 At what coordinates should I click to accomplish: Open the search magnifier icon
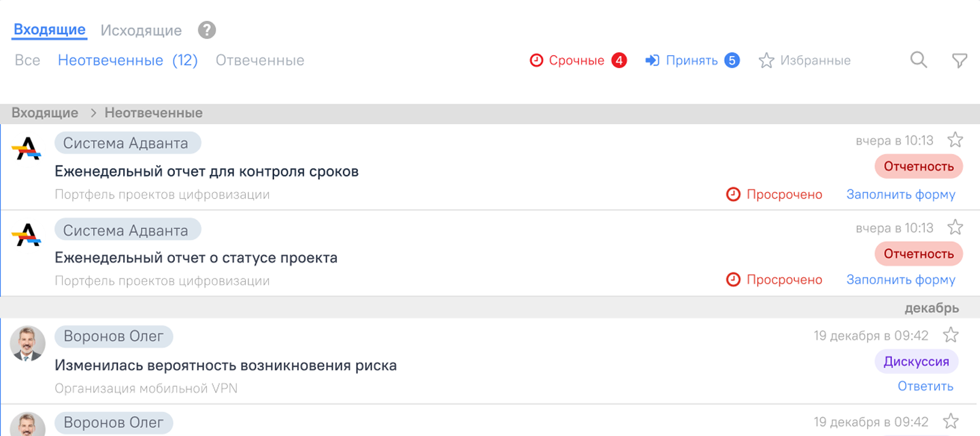pyautogui.click(x=919, y=61)
